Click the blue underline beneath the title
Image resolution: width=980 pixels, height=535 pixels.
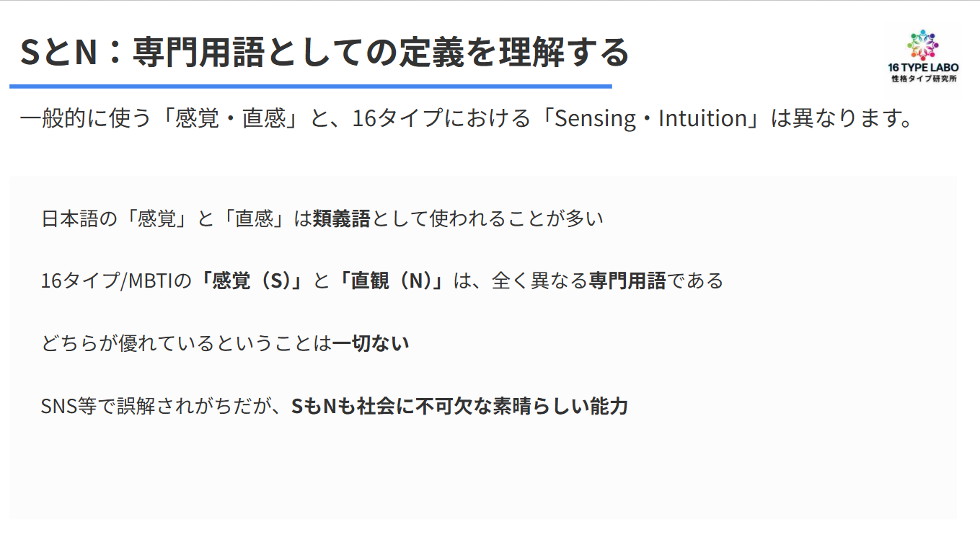point(310,87)
